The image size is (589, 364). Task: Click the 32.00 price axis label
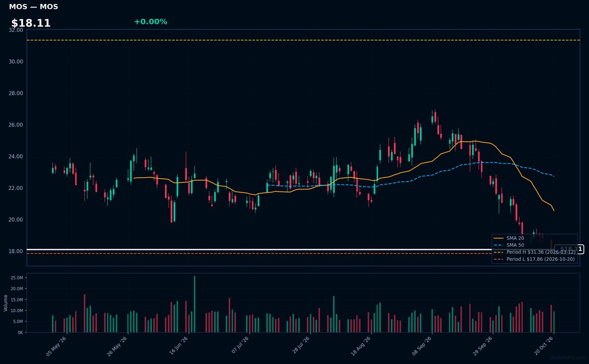pyautogui.click(x=16, y=30)
